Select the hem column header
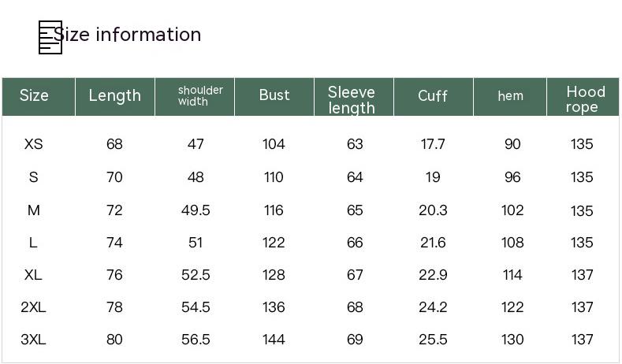 (510, 96)
